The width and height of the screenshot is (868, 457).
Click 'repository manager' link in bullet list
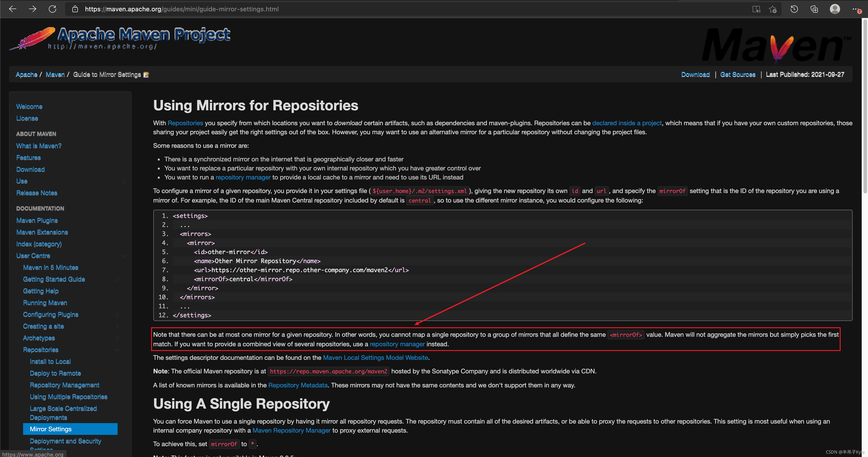[x=243, y=177]
